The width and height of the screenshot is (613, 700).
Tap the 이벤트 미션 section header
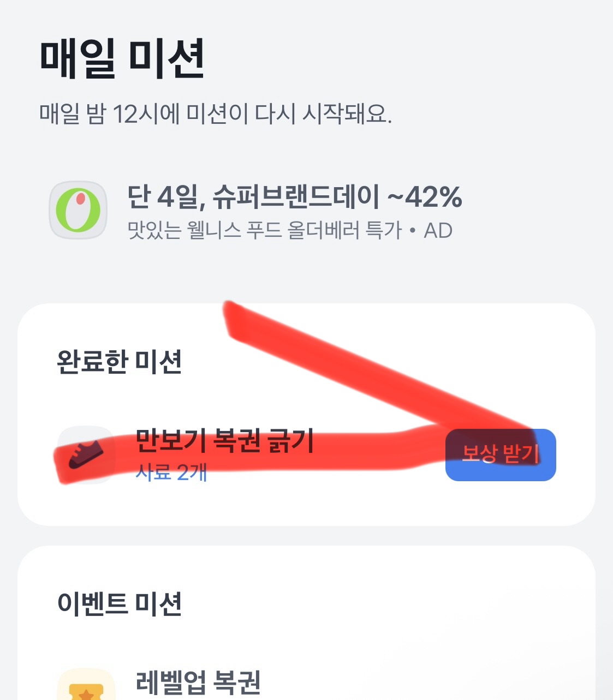click(x=120, y=603)
